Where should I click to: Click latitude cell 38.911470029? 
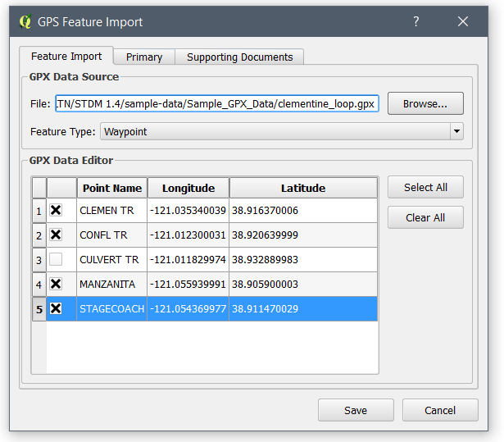pos(303,309)
